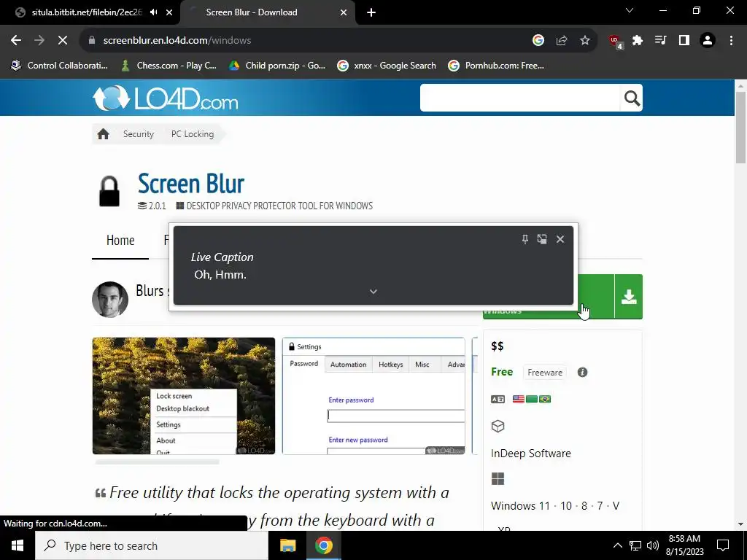
Task: Open the InDeep Software developer link
Action: click(x=531, y=454)
